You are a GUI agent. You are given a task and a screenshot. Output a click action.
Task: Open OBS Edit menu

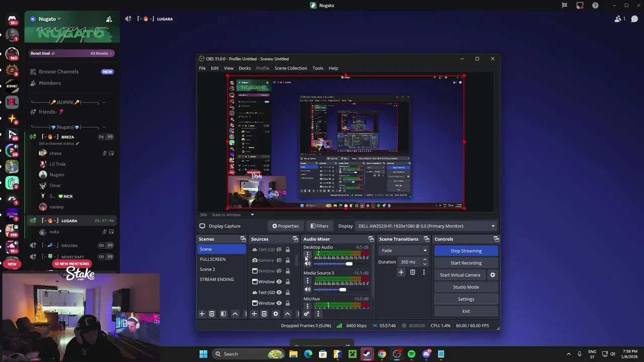click(x=215, y=68)
